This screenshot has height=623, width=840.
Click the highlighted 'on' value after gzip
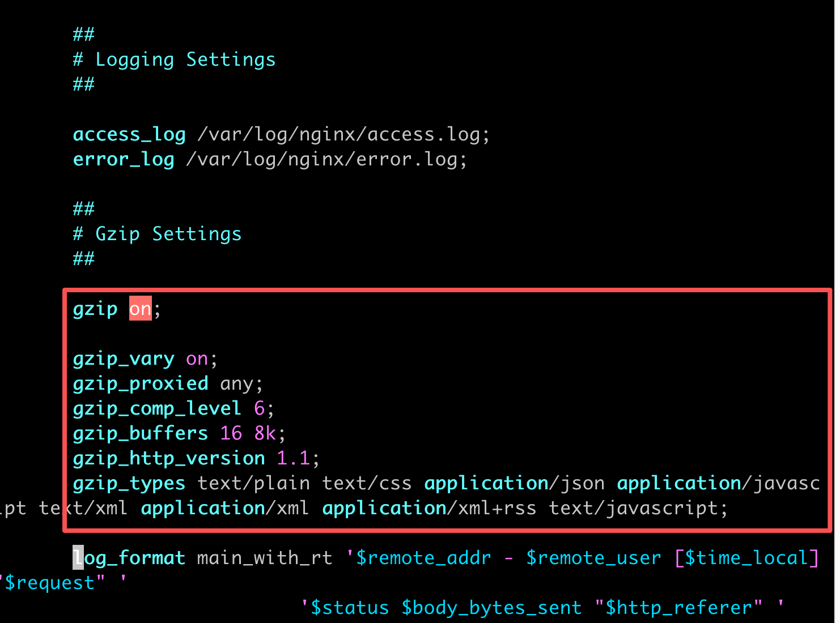pos(140,309)
